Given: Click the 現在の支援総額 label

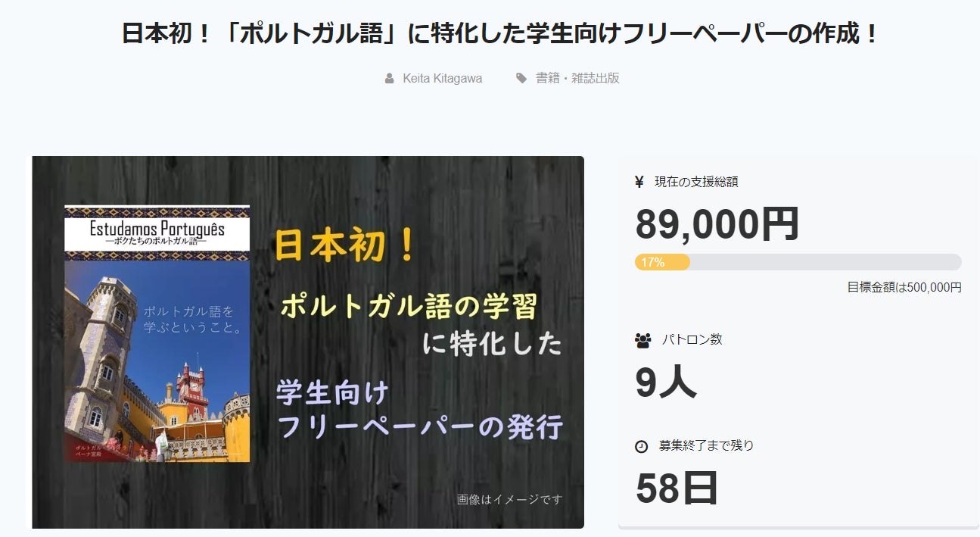Looking at the screenshot, I should [x=696, y=182].
